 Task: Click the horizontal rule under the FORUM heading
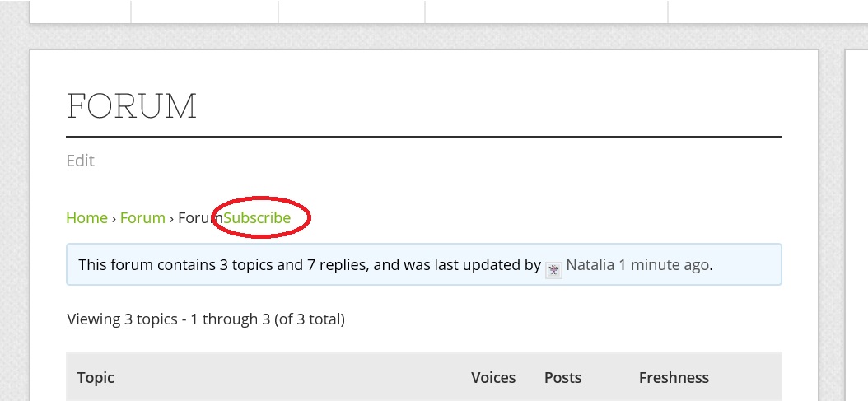click(x=424, y=136)
